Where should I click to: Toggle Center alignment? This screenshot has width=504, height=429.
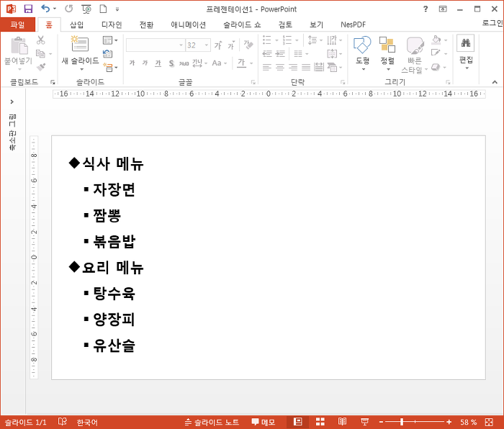point(280,67)
